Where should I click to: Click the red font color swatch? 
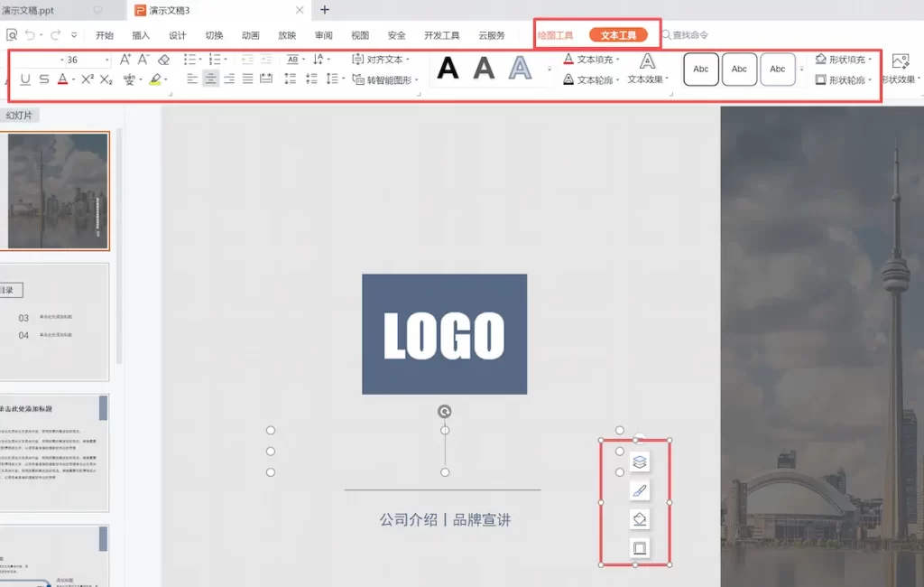click(x=62, y=79)
